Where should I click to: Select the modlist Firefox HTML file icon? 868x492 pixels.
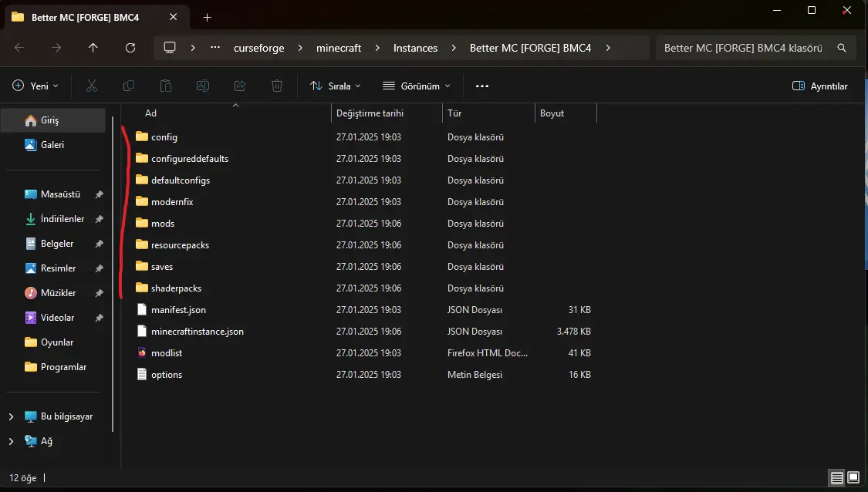tap(142, 352)
